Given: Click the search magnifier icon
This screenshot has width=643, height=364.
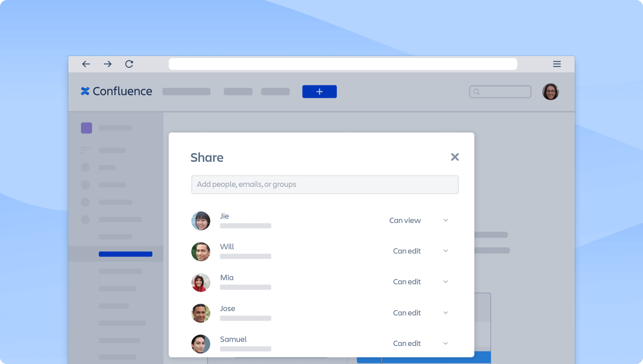Looking at the screenshot, I should (477, 91).
